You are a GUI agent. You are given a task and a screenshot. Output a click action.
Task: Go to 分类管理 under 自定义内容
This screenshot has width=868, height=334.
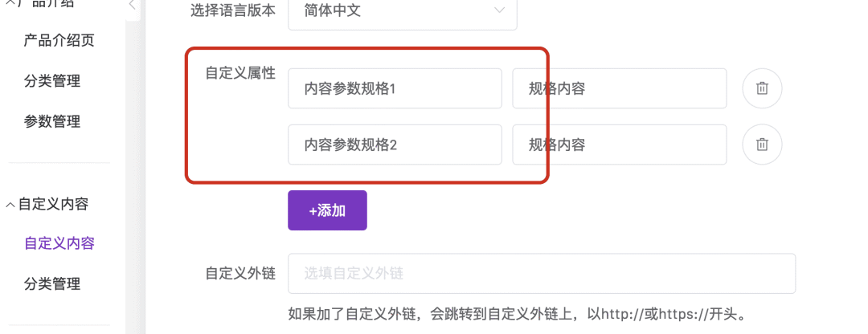coord(52,283)
